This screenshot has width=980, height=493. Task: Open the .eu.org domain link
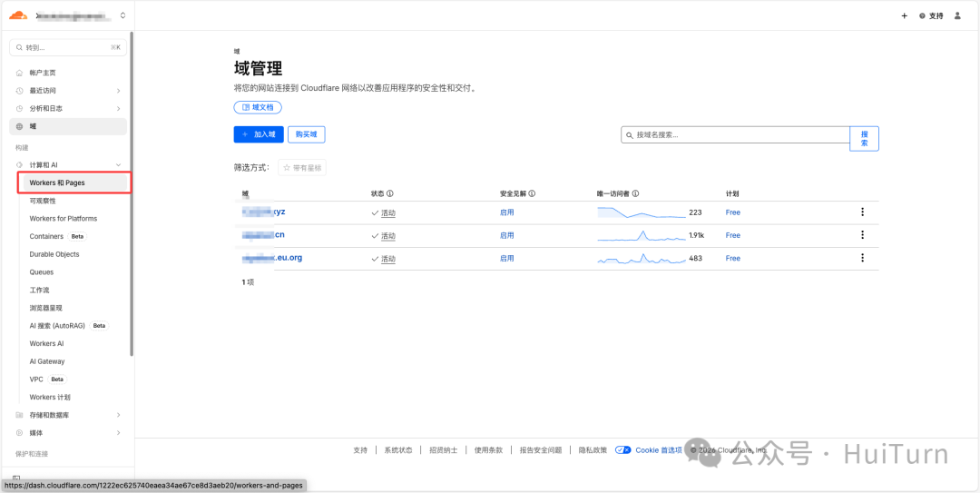click(x=272, y=258)
